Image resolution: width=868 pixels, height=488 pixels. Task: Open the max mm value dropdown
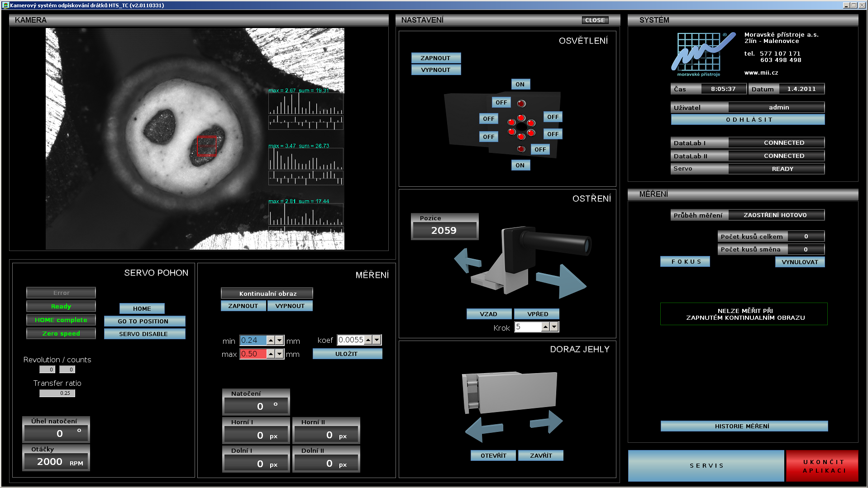coord(280,354)
